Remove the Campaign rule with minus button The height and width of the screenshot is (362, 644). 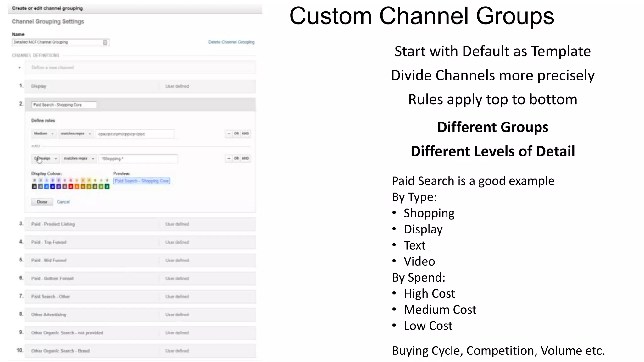(229, 158)
